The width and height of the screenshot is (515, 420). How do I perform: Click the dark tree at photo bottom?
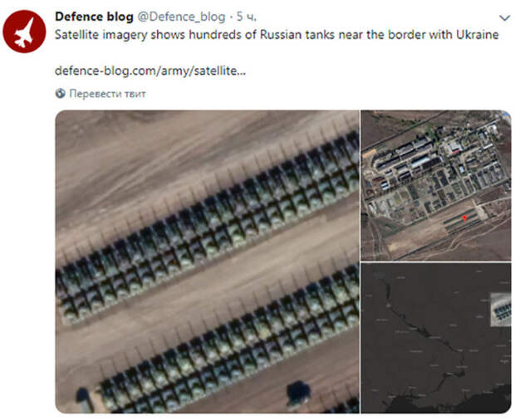298,393
